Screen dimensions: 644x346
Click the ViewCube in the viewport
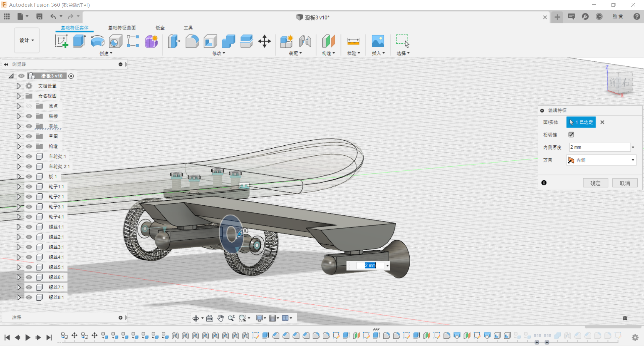tap(620, 82)
